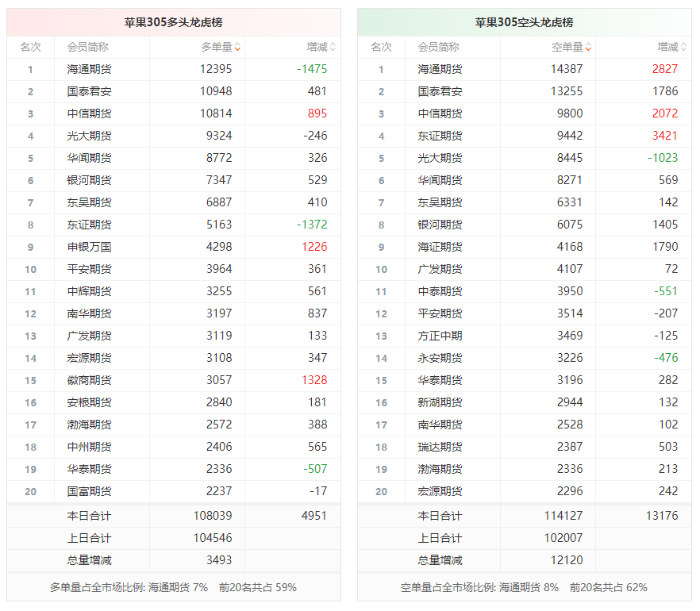Click sort icon next to 多单量 header
This screenshot has height=611, width=700.
pyautogui.click(x=237, y=48)
